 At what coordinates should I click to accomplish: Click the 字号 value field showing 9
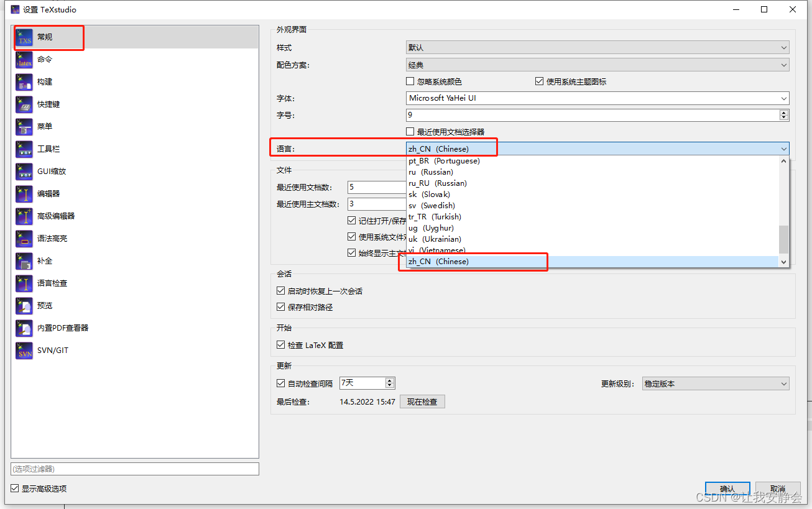[x=593, y=115]
